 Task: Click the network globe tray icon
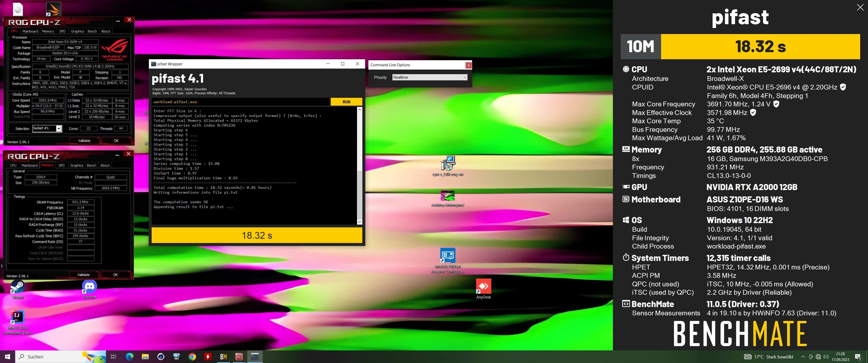(x=818, y=357)
